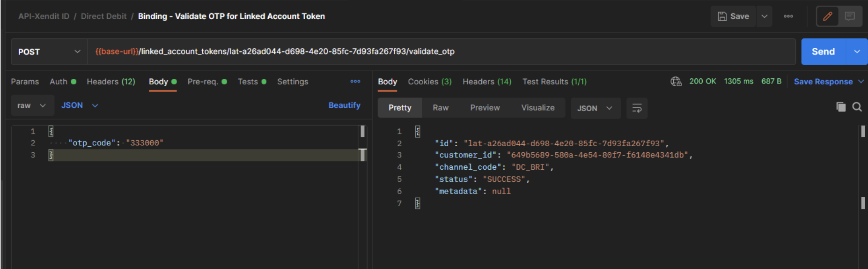This screenshot has height=269, width=868.
Task: Expand the Save Response dropdown chevron
Action: (x=861, y=82)
